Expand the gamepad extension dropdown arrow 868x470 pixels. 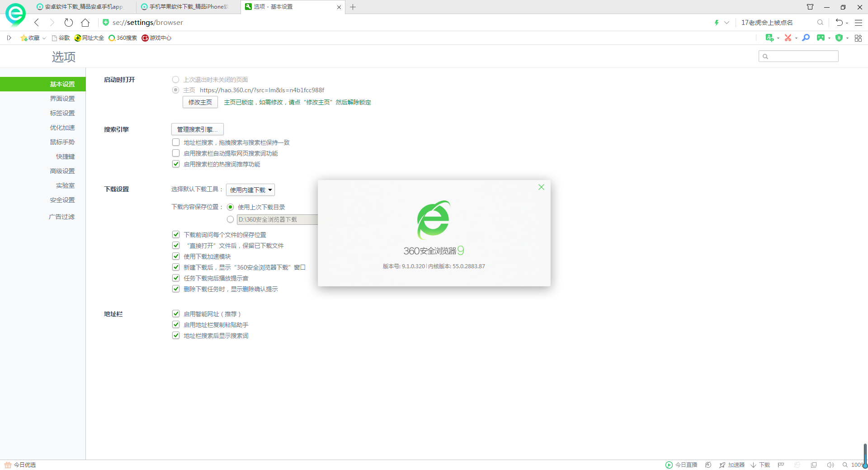click(829, 38)
